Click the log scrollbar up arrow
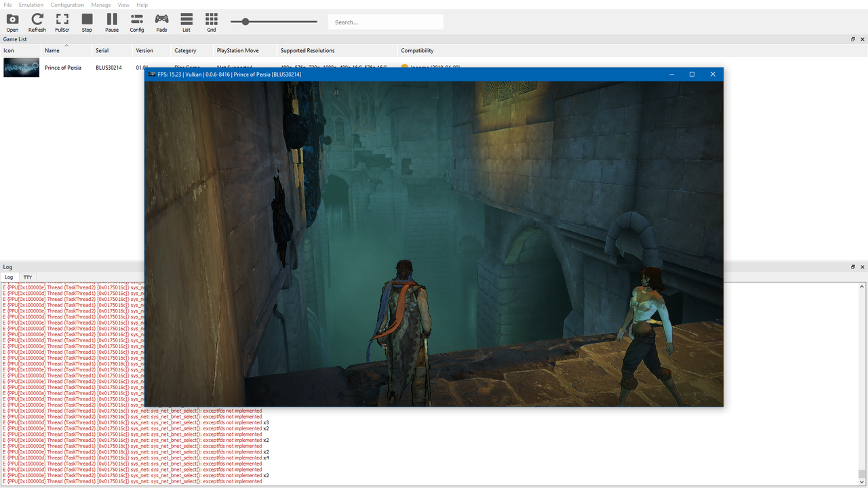 [863, 287]
